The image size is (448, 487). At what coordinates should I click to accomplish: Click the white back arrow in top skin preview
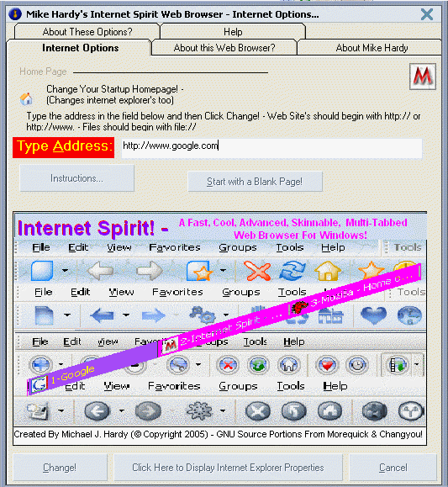click(x=100, y=271)
